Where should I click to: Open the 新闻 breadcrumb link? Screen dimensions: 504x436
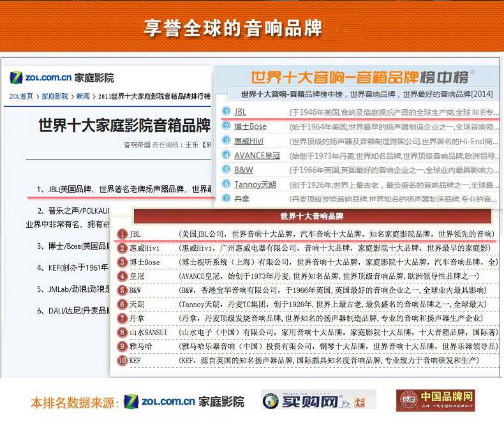[x=83, y=96]
